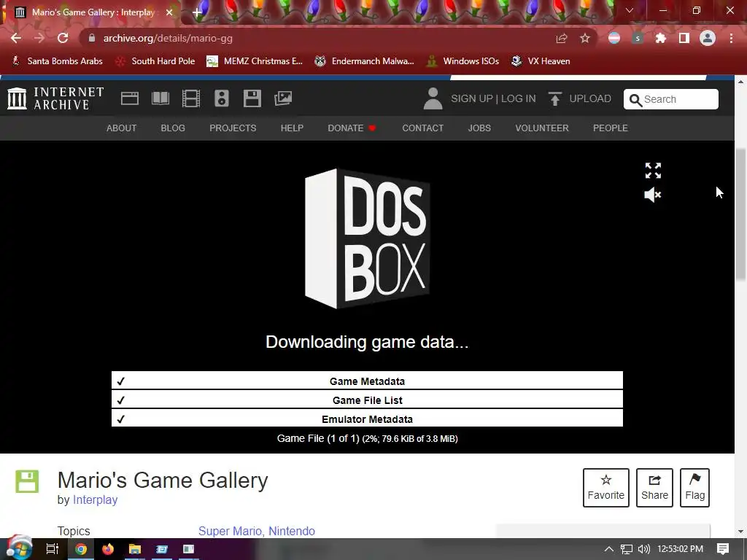The width and height of the screenshot is (747, 560).
Task: Open Chrome profile avatar
Action: [x=708, y=38]
